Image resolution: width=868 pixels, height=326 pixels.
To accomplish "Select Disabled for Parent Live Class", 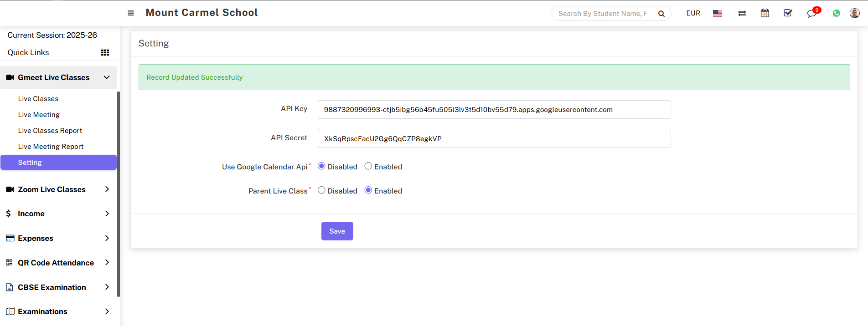I will 321,190.
